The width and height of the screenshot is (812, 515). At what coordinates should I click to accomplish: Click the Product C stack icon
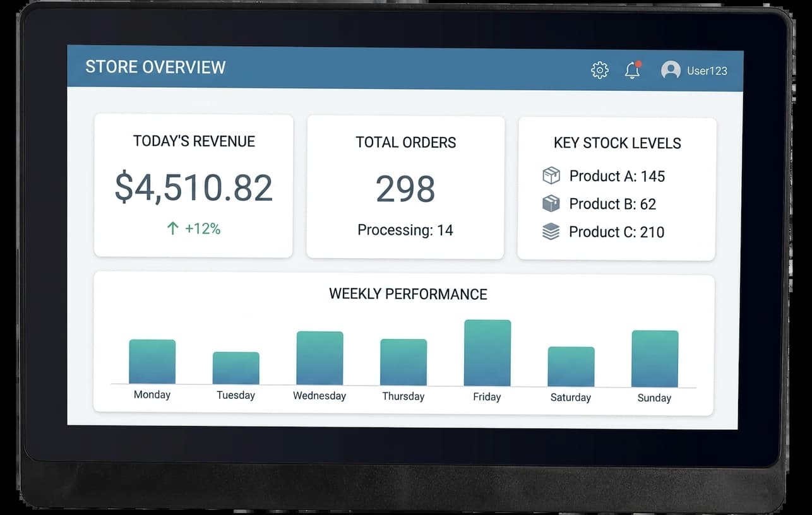pyautogui.click(x=551, y=232)
